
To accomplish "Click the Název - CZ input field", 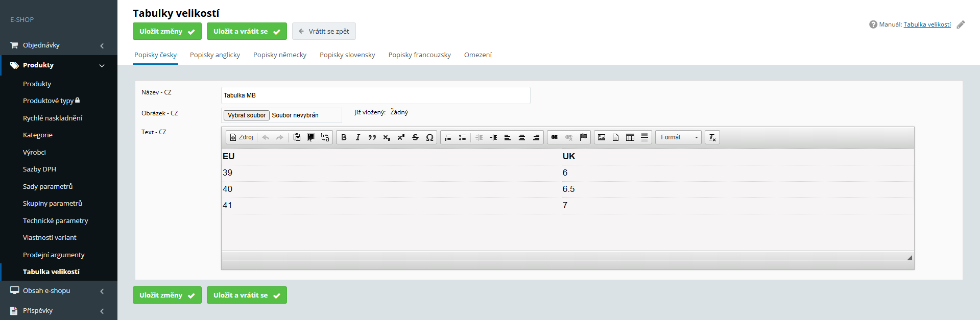I will pos(375,95).
